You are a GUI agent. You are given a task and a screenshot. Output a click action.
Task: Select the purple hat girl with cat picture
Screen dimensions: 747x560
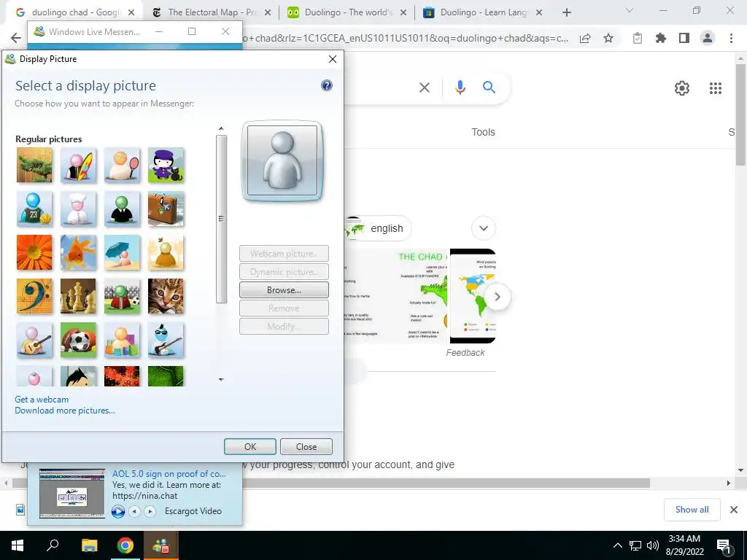pos(166,165)
